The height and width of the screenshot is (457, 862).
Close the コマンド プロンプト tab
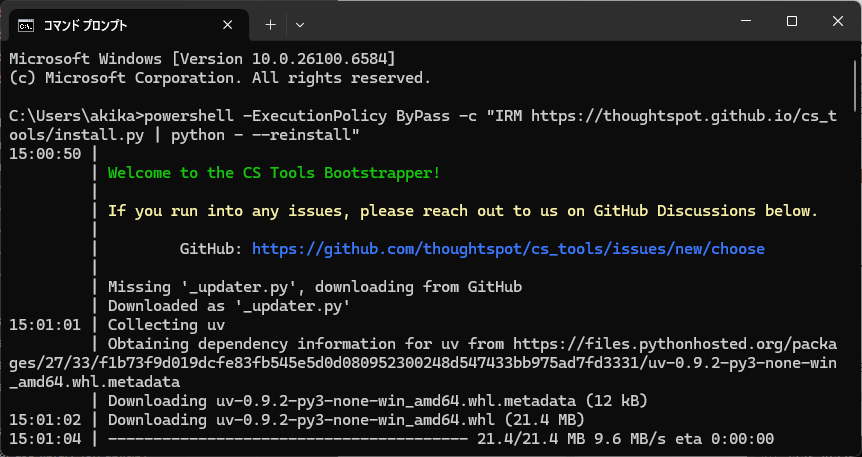(230, 23)
